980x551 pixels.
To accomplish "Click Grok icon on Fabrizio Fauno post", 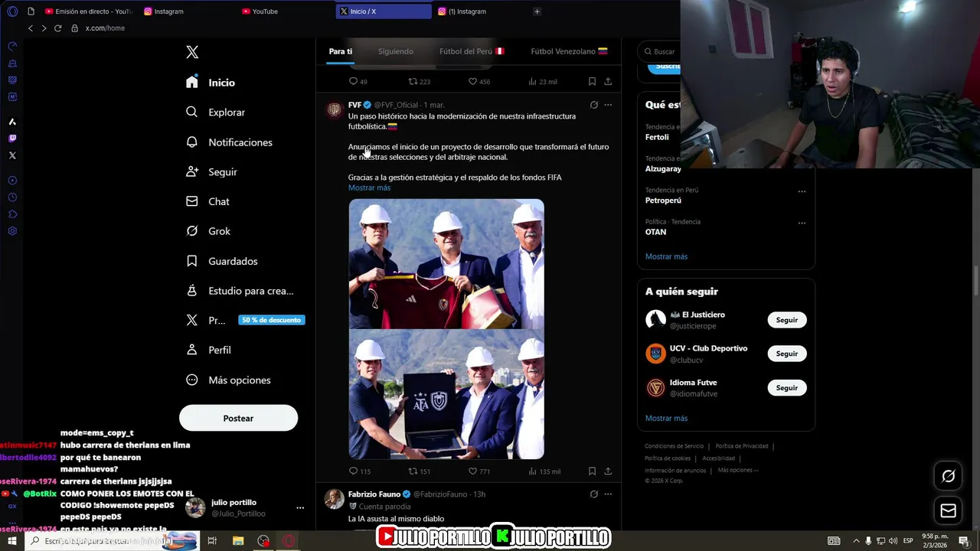I will click(593, 494).
